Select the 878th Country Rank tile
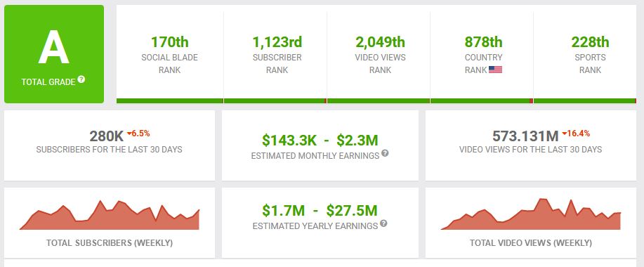644x267 pixels. (482, 54)
